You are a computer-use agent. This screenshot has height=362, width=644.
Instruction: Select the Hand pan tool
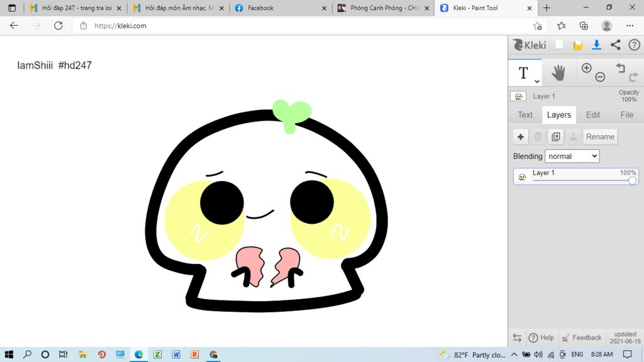[x=558, y=73]
